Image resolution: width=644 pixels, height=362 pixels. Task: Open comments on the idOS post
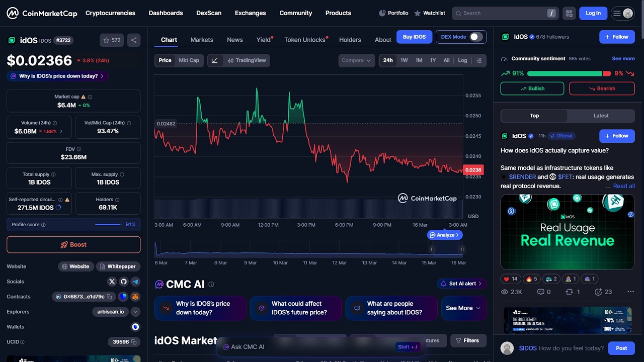point(544,292)
